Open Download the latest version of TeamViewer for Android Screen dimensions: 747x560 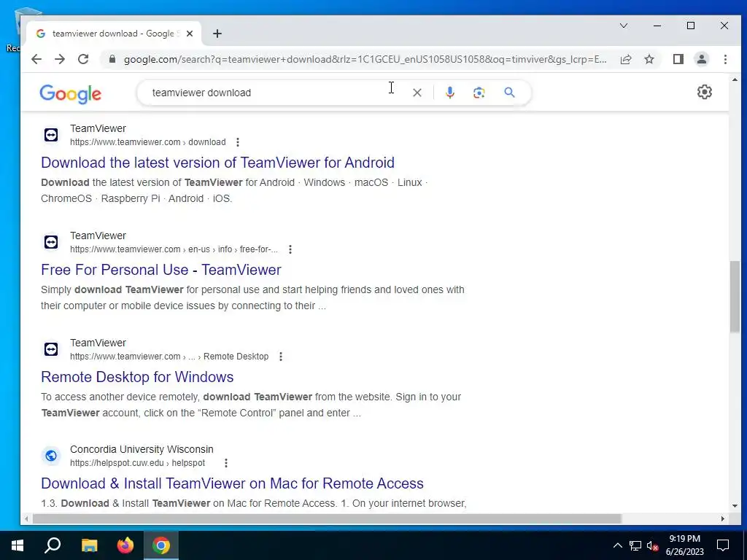click(217, 163)
